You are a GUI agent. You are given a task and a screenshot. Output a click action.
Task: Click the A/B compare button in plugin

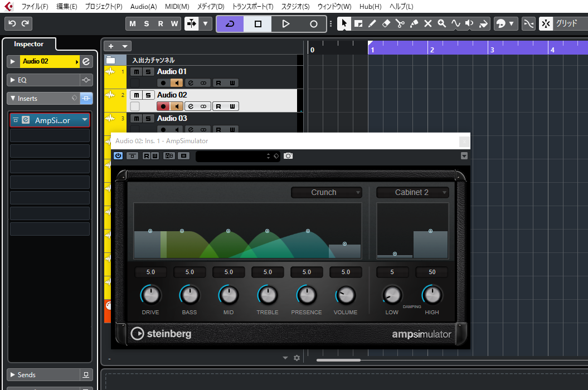(x=169, y=155)
